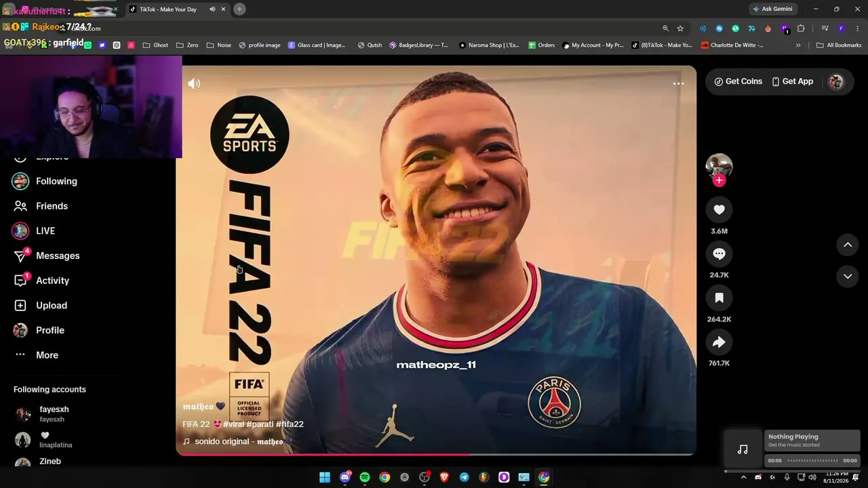Go to LIVE in the sidebar
The height and width of the screenshot is (488, 868).
point(34,230)
